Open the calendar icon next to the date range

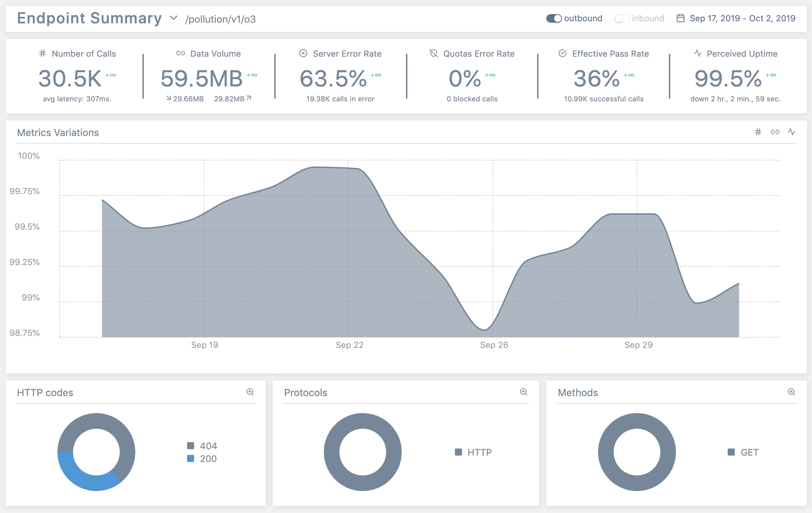coord(681,18)
